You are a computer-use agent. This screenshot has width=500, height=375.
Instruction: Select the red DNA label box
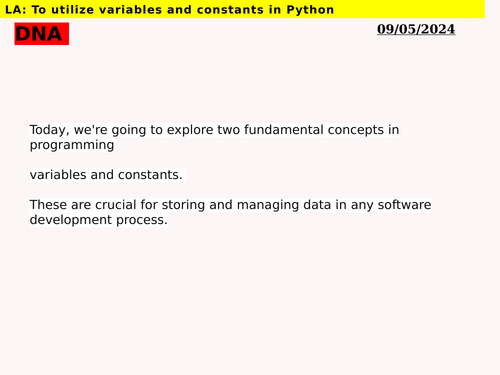pyautogui.click(x=42, y=34)
